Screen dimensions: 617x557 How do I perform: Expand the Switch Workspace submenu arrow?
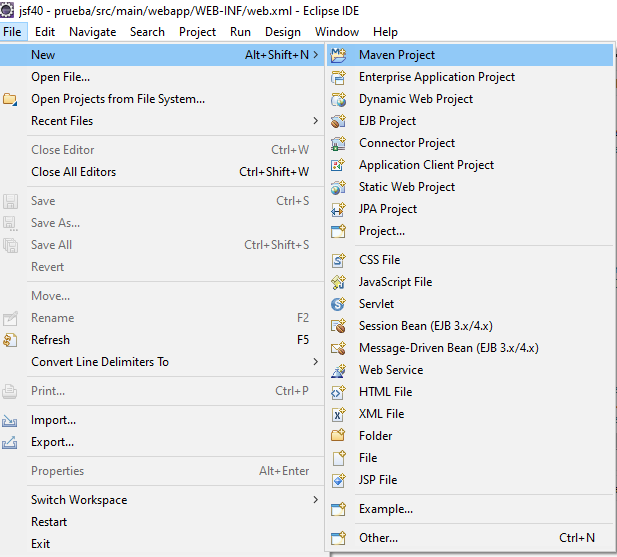[x=315, y=500]
